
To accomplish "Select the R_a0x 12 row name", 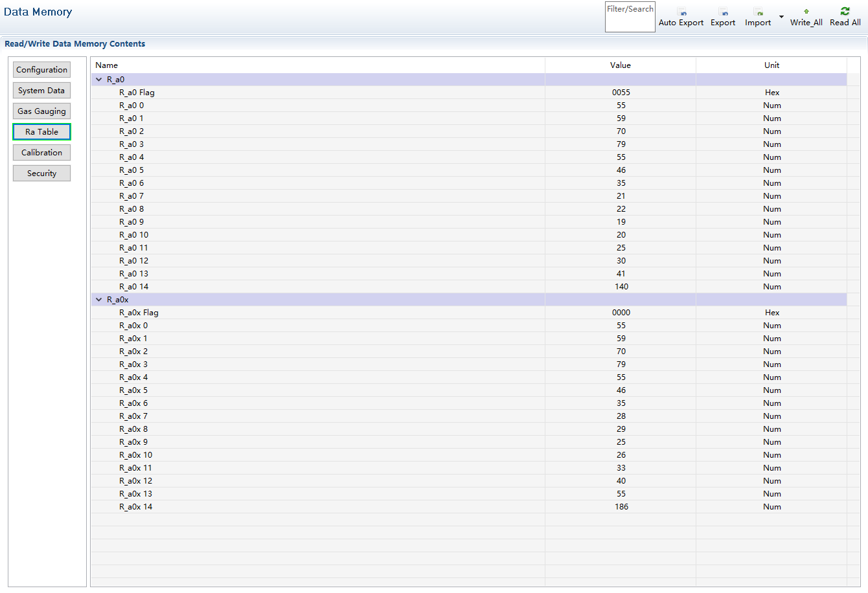I will tap(136, 481).
